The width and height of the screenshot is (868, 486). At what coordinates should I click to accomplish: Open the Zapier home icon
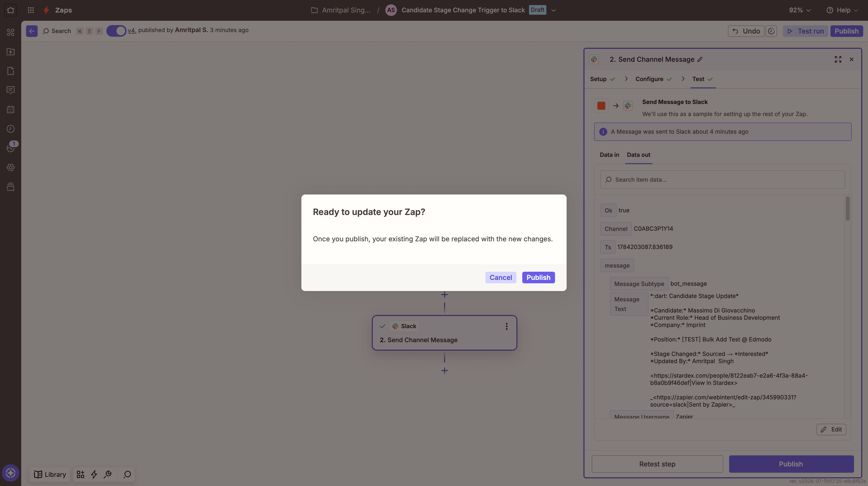(10, 10)
